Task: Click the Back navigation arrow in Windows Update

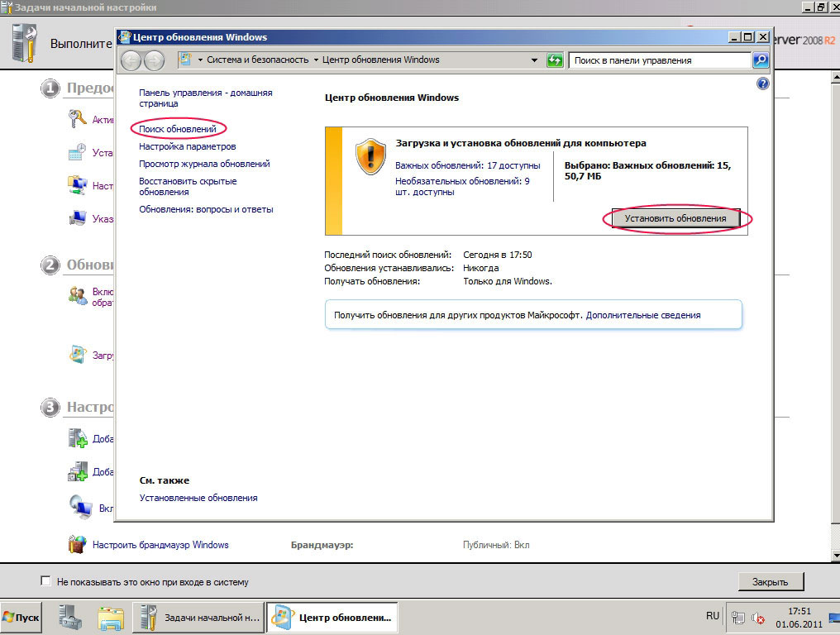Action: pyautogui.click(x=131, y=60)
